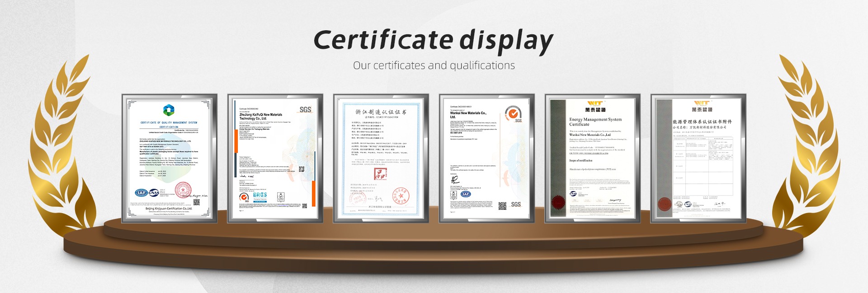The height and width of the screenshot is (293, 868).
Task: Open the Quality Management System certificate thumbnail
Action: tap(170, 158)
